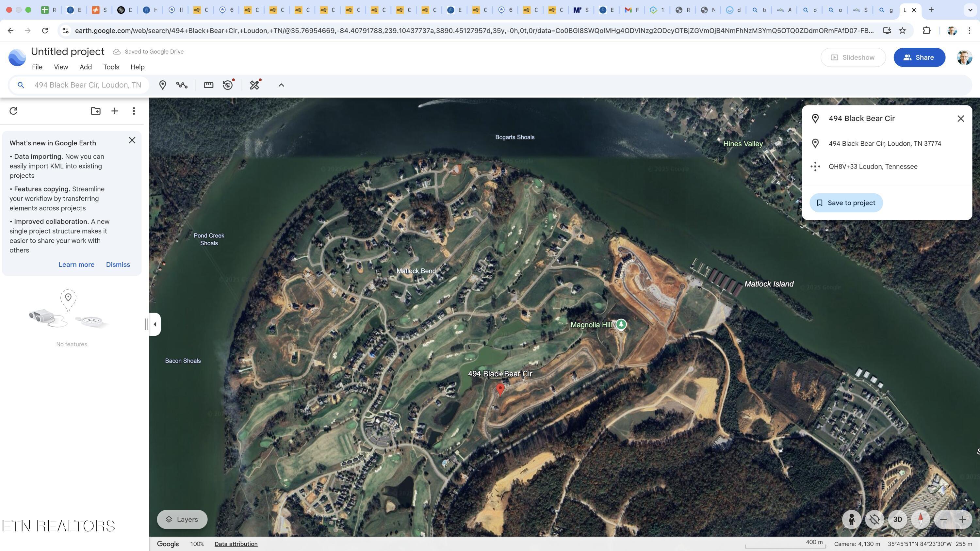Toggle the globe rotation lock icon
980x551 pixels.
(x=874, y=519)
